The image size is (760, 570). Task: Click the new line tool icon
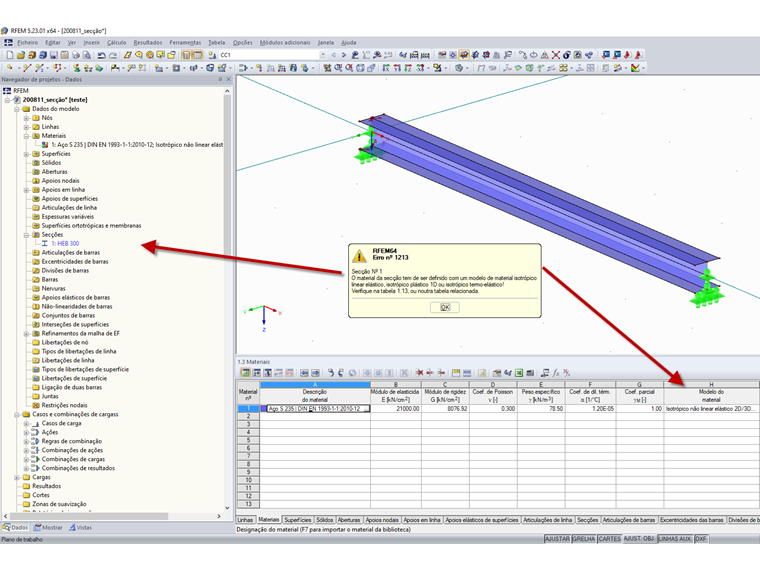point(27,68)
